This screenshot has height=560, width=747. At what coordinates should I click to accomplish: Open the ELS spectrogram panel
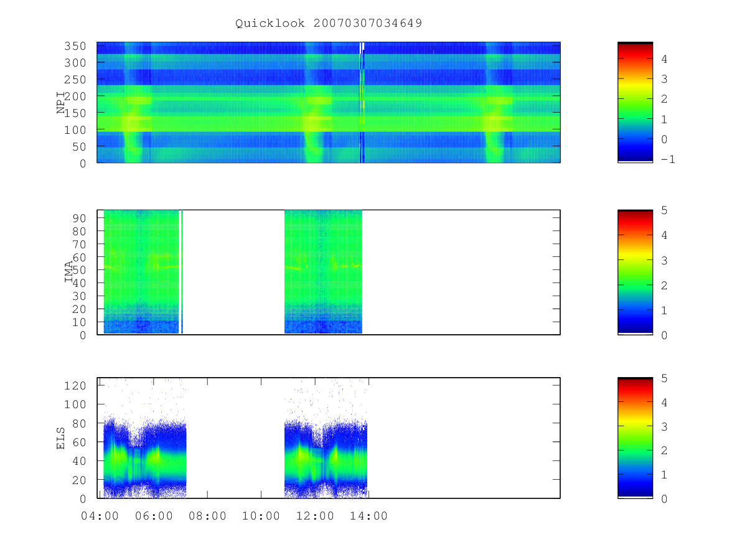(329, 437)
